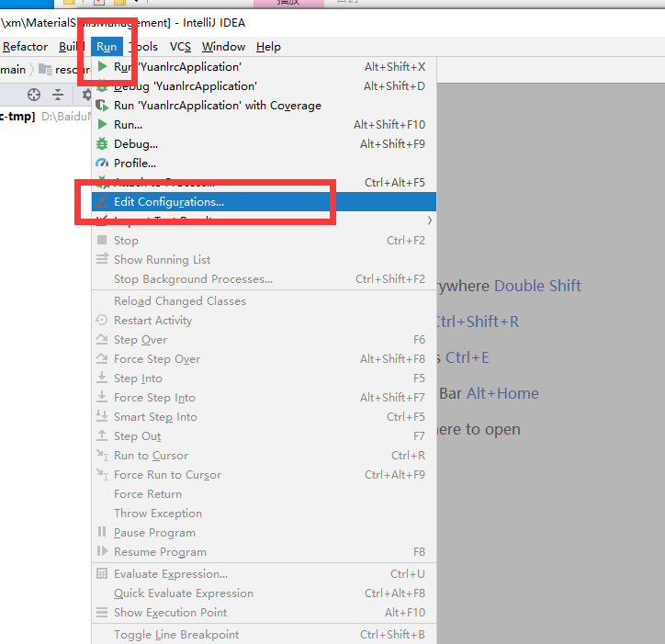Click the Step Over icon
The height and width of the screenshot is (644, 665).
(x=102, y=339)
